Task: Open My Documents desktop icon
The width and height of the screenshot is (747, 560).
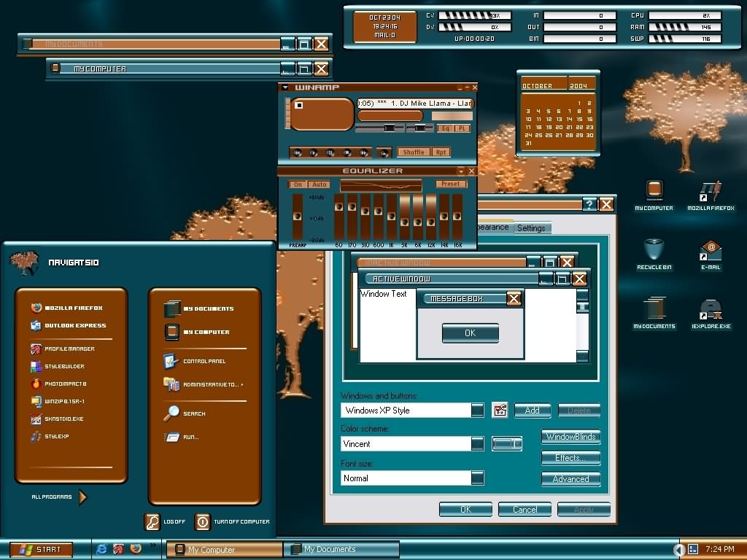Action: pos(654,314)
